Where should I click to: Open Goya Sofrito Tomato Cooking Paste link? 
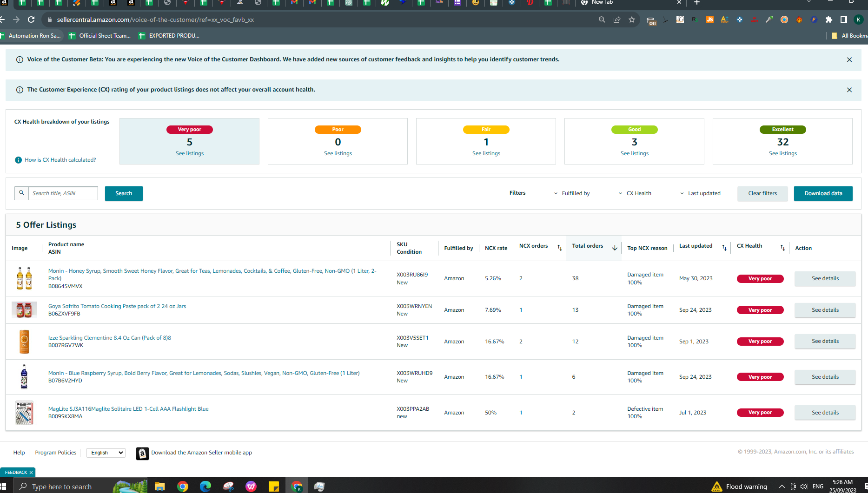point(117,306)
